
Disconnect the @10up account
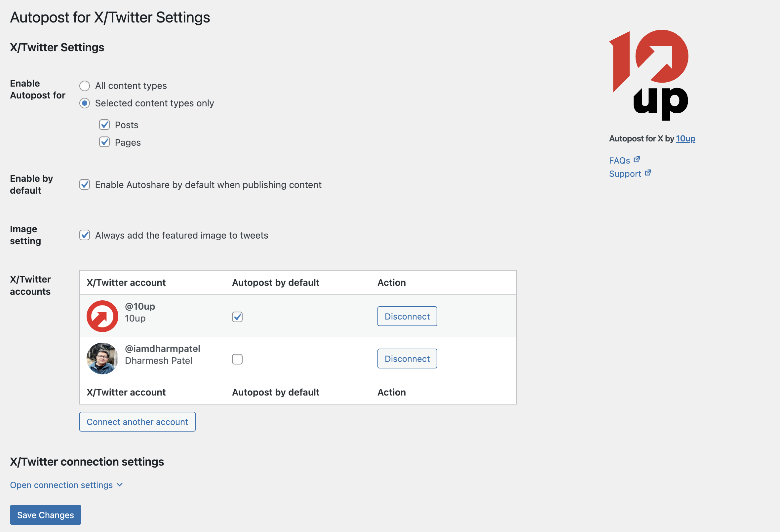click(407, 316)
